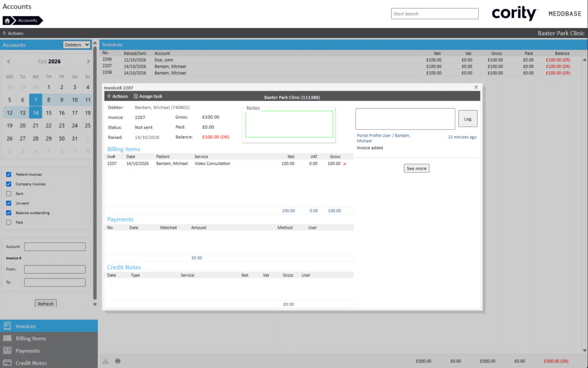Screen dimensions: 588x368
Task: Focus the Start Search field
Action: 435,14
